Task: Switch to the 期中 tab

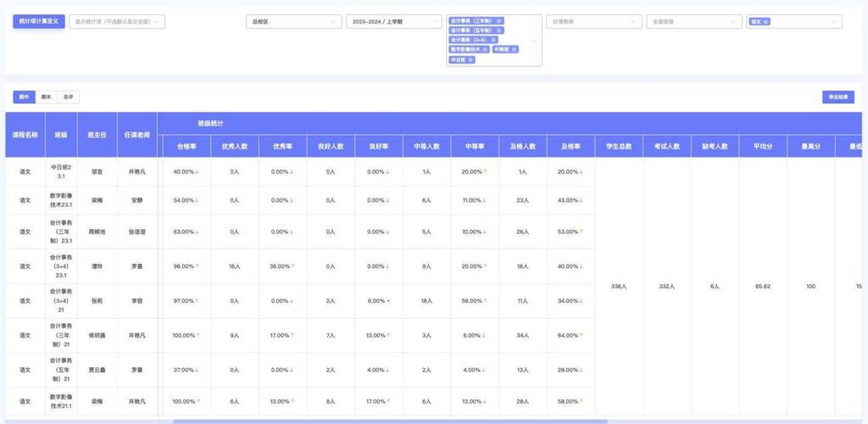Action: 24,97
